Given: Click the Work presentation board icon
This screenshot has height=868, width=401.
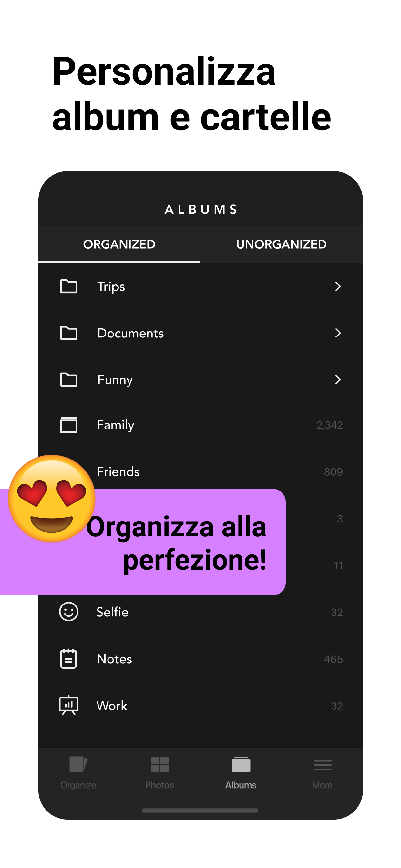Looking at the screenshot, I should (x=69, y=705).
